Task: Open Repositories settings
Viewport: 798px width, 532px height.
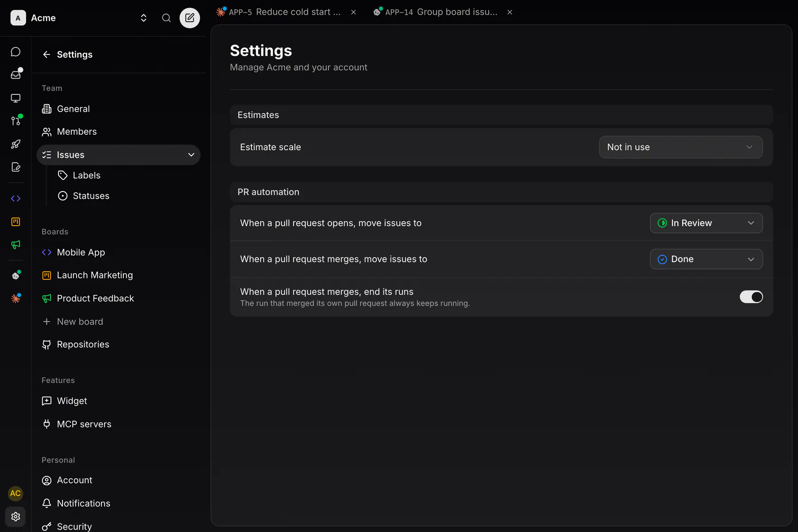Action: pyautogui.click(x=118, y=344)
